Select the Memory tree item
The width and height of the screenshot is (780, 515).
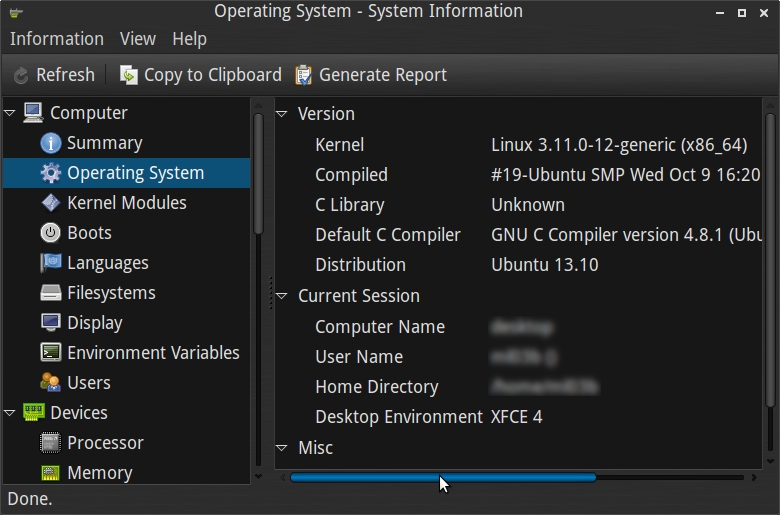99,473
